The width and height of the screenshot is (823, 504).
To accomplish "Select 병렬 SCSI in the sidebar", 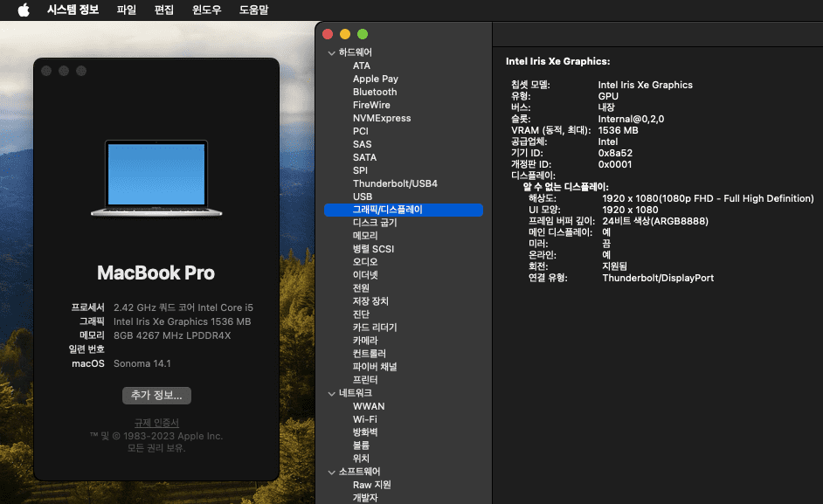I will tap(373, 249).
